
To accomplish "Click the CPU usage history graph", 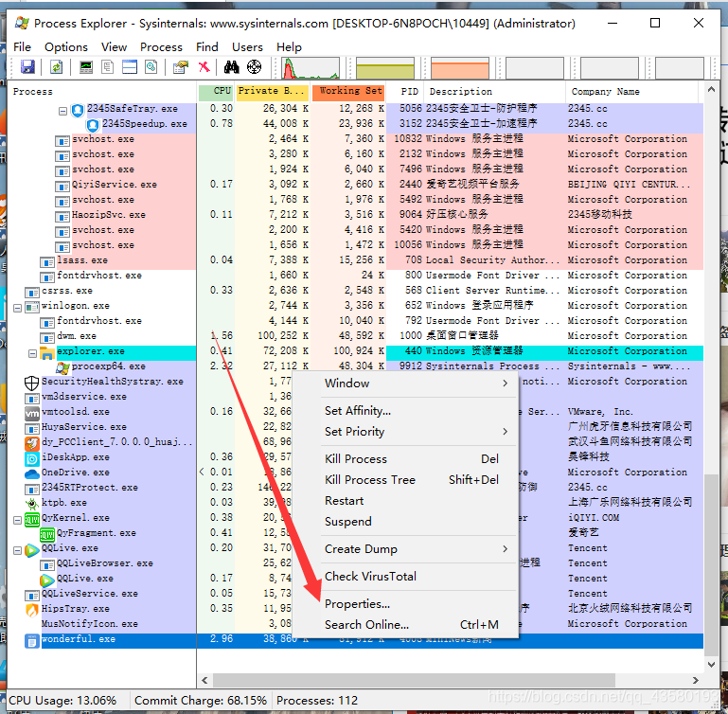I will tap(311, 68).
